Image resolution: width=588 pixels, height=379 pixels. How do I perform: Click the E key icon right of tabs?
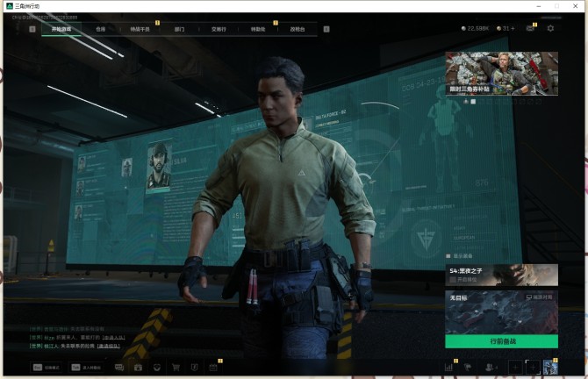[x=326, y=29]
